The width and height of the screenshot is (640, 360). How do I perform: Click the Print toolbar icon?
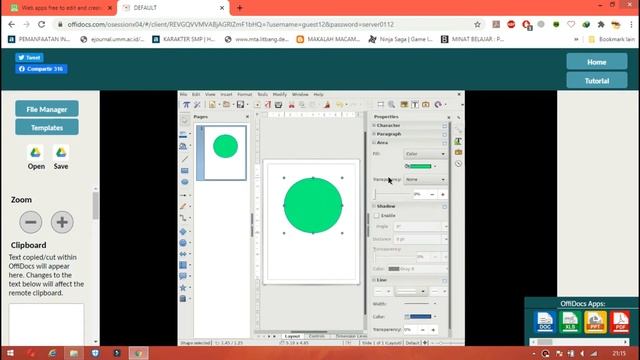pos(278,105)
